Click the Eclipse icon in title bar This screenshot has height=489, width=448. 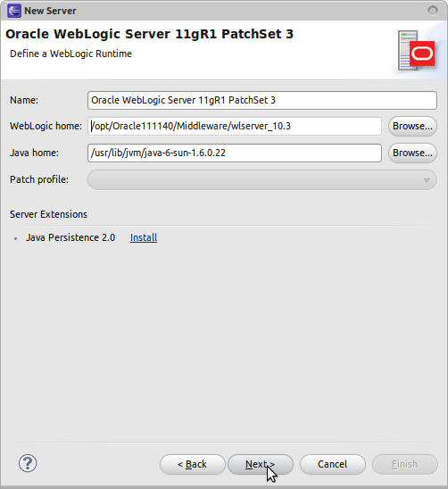pos(13,11)
